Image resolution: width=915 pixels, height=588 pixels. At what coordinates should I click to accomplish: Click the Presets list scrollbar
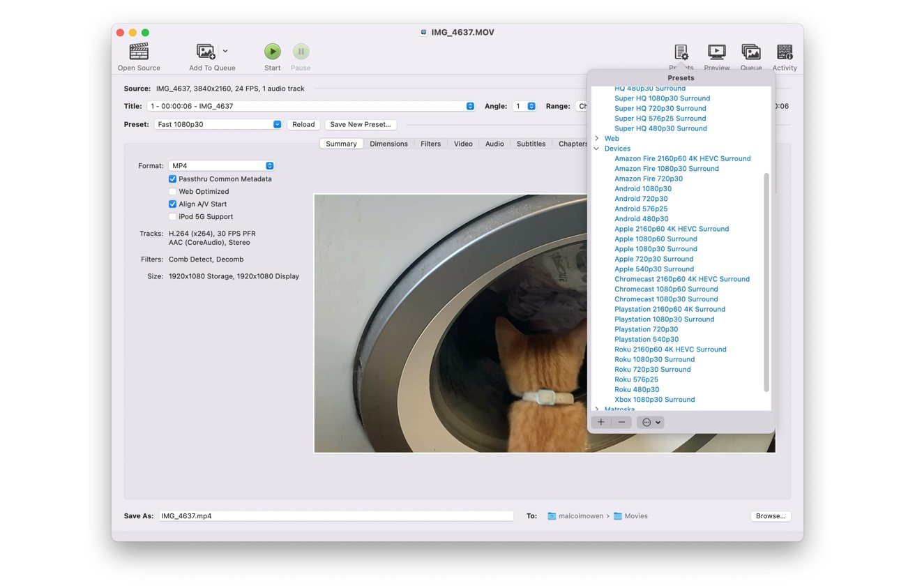pyautogui.click(x=766, y=282)
